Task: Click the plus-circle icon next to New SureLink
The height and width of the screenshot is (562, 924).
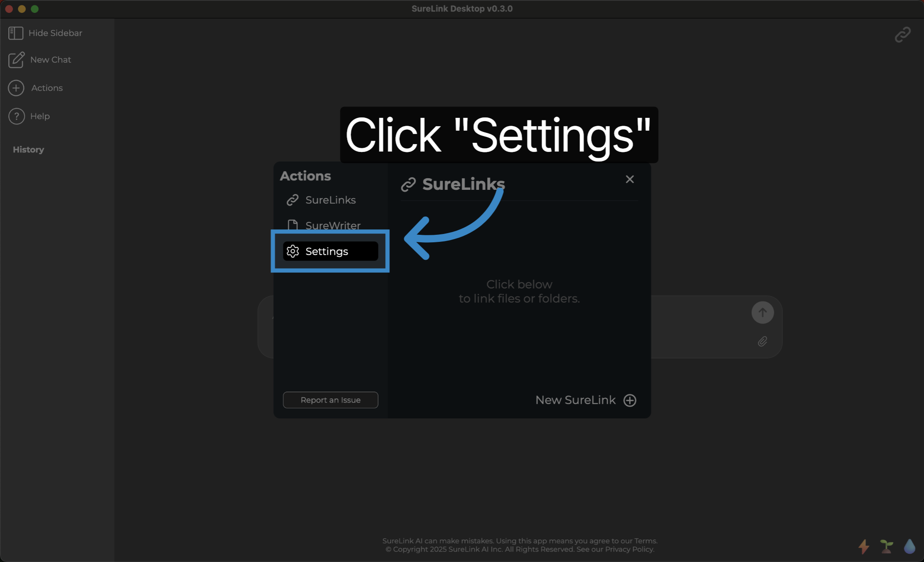Action: (630, 400)
